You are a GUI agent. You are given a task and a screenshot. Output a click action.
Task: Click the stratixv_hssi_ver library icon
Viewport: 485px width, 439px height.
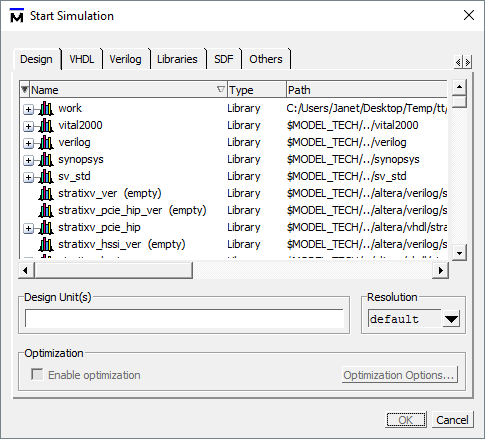(x=46, y=245)
